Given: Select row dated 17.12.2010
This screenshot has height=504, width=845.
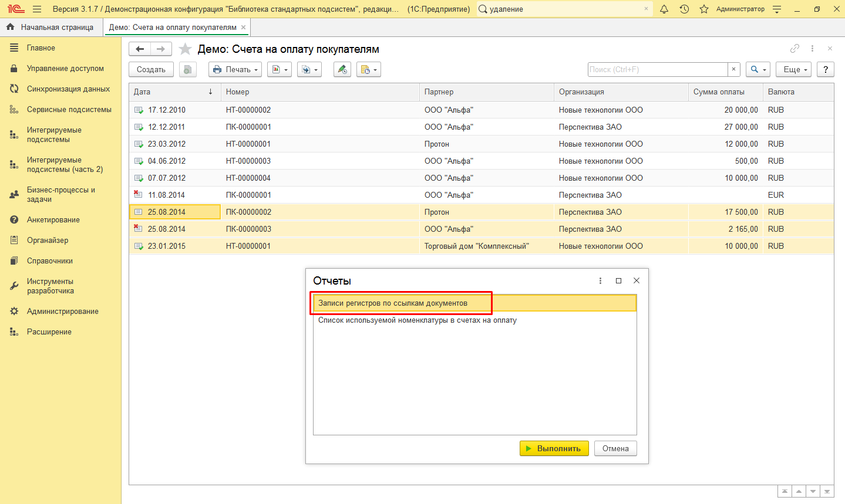Looking at the screenshot, I should (481, 110).
